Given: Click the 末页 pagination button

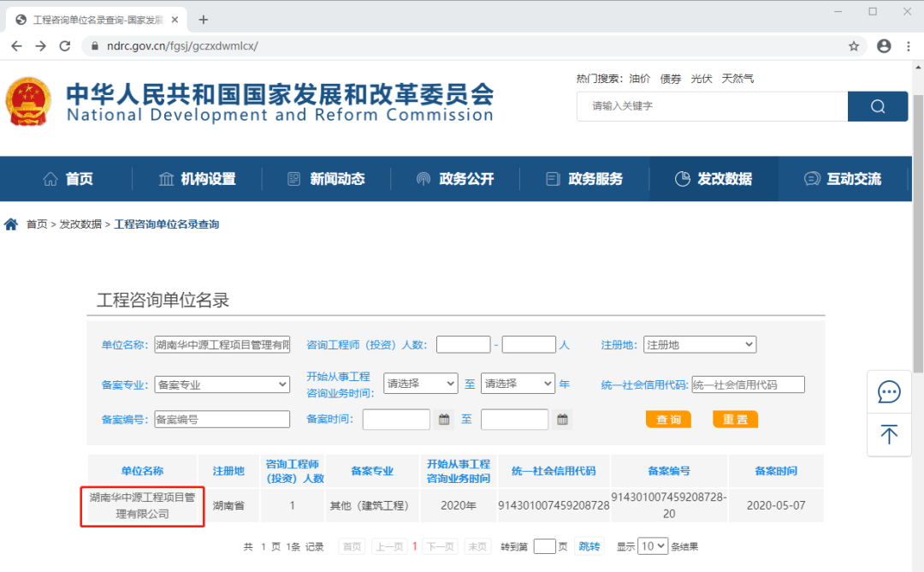Looking at the screenshot, I should click(477, 546).
